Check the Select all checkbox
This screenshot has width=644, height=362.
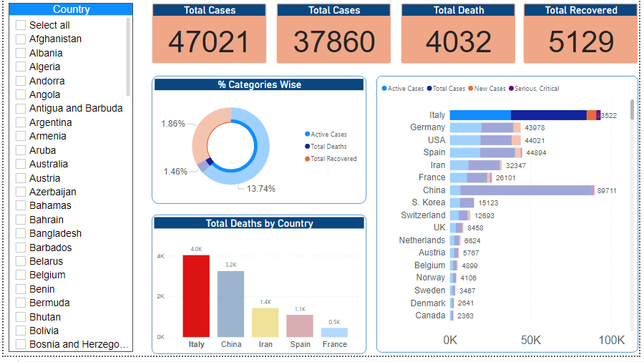point(21,25)
